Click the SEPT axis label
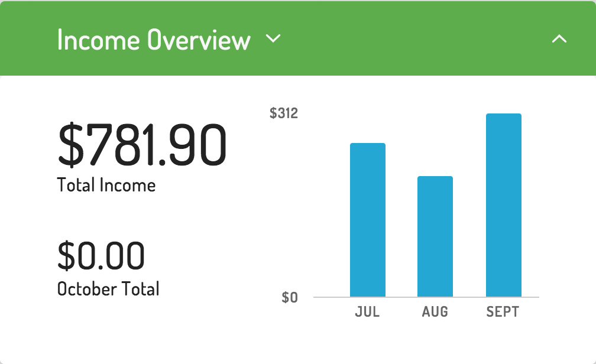Image resolution: width=596 pixels, height=364 pixels. point(503,312)
